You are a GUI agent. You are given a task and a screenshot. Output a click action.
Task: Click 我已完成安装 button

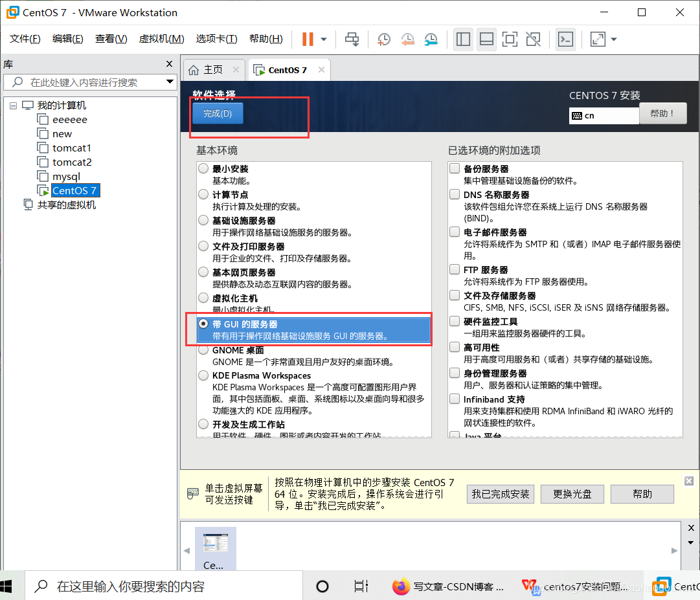(x=501, y=494)
